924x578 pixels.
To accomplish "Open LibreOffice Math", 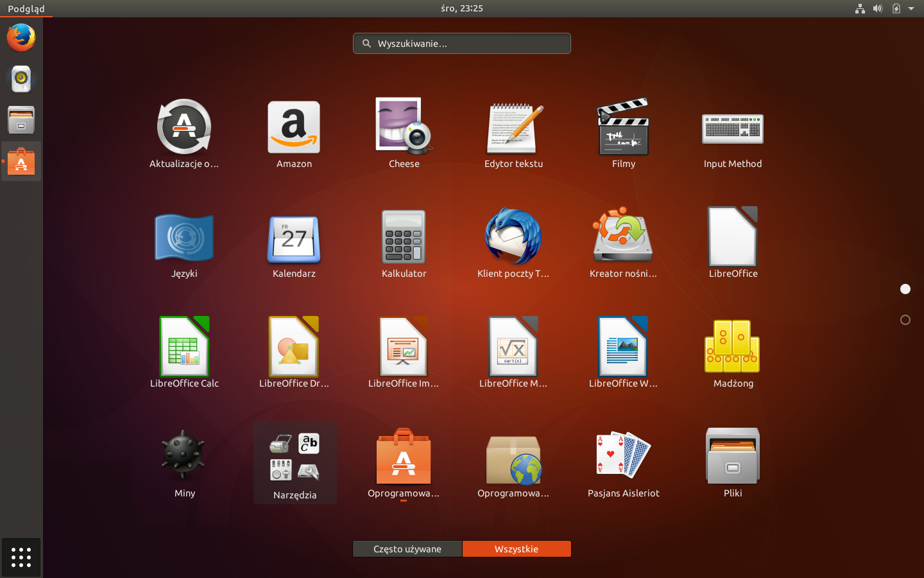I will 513,353.
